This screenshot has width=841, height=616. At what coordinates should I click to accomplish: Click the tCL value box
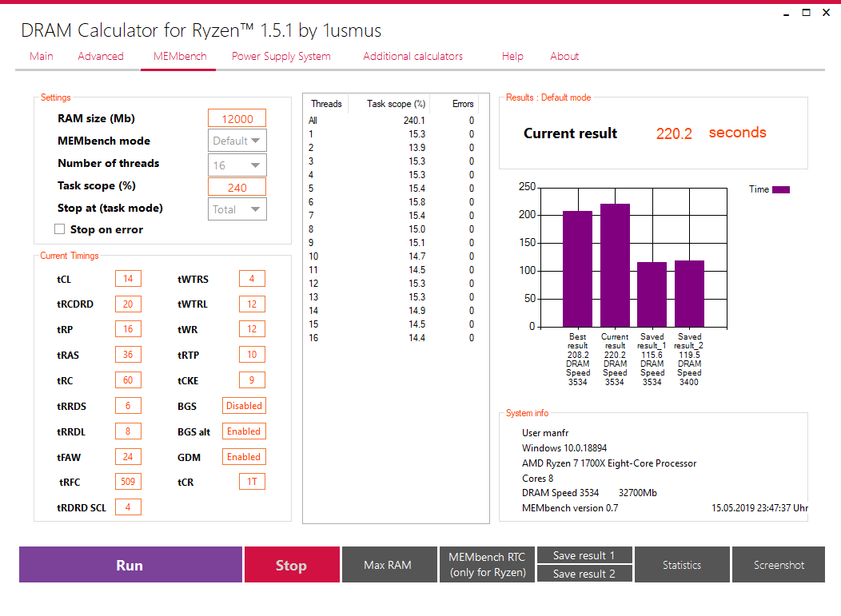point(128,279)
